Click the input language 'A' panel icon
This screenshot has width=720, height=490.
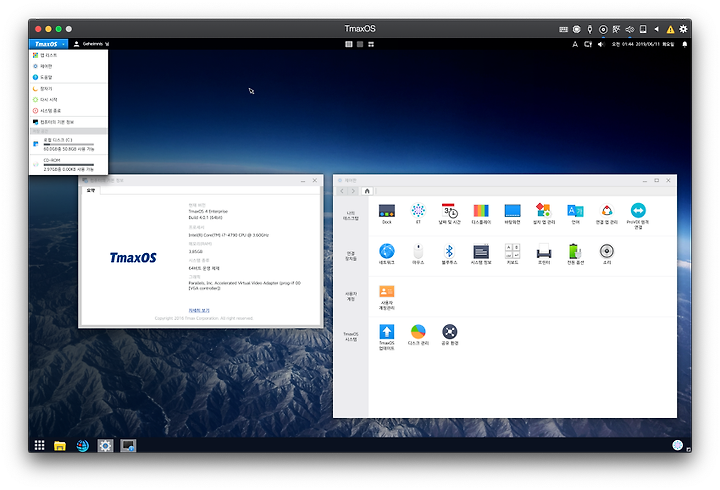(x=575, y=44)
